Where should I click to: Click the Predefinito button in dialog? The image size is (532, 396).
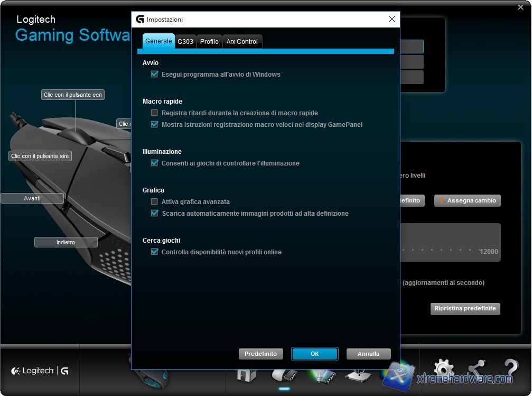point(261,354)
